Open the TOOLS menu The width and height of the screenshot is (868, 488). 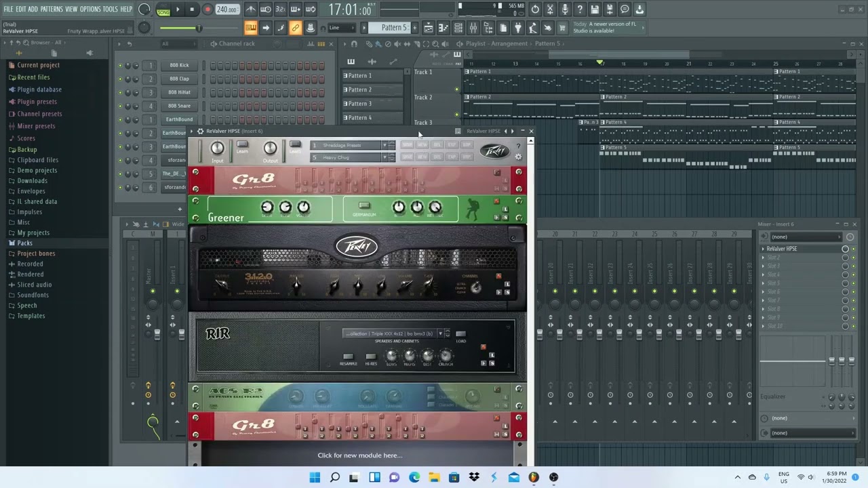[x=110, y=9]
